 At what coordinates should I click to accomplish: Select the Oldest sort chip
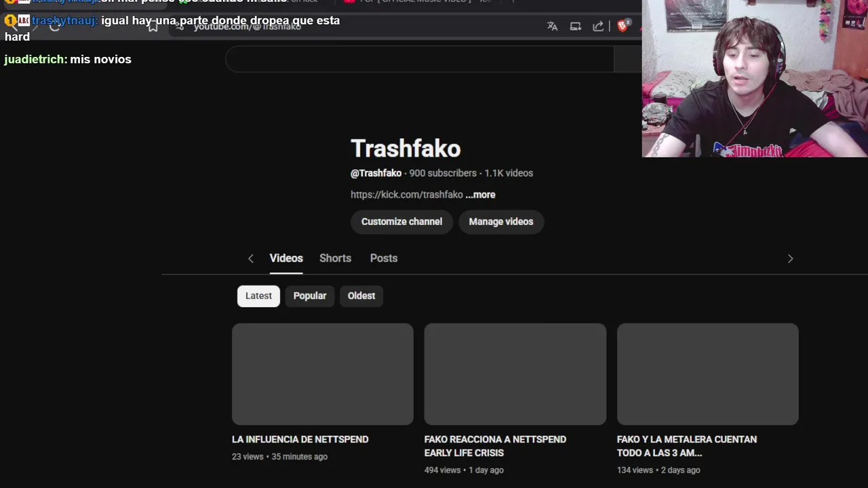(x=361, y=296)
